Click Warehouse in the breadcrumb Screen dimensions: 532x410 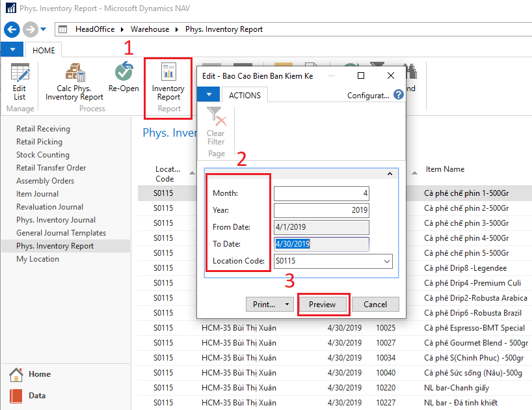pos(150,29)
